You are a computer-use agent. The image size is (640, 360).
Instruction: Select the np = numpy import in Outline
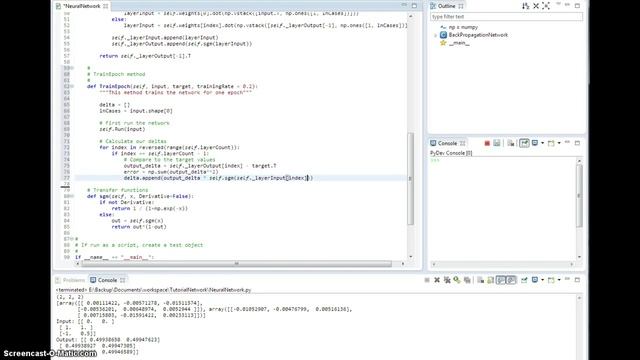[x=459, y=27]
